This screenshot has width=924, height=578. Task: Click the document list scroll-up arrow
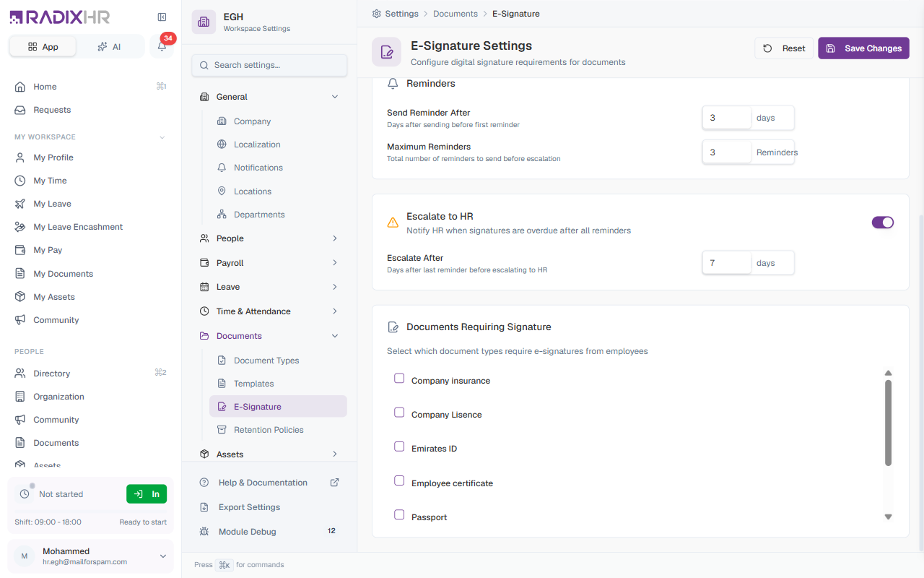point(889,373)
